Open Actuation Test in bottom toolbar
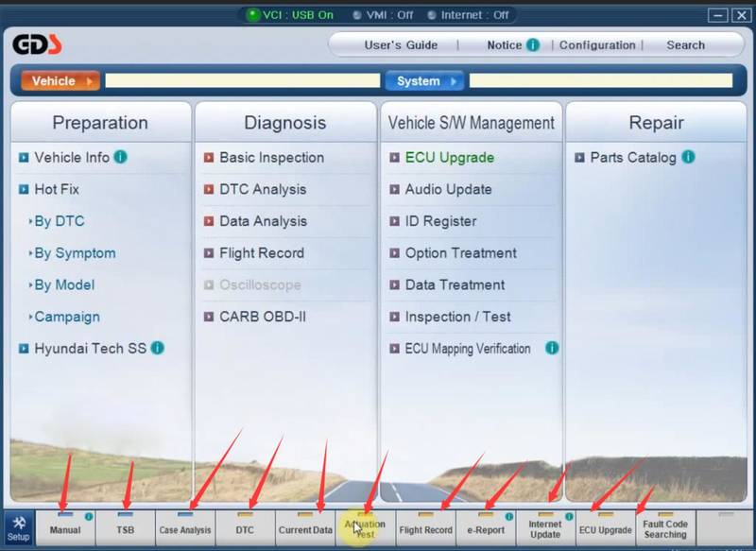 (365, 528)
